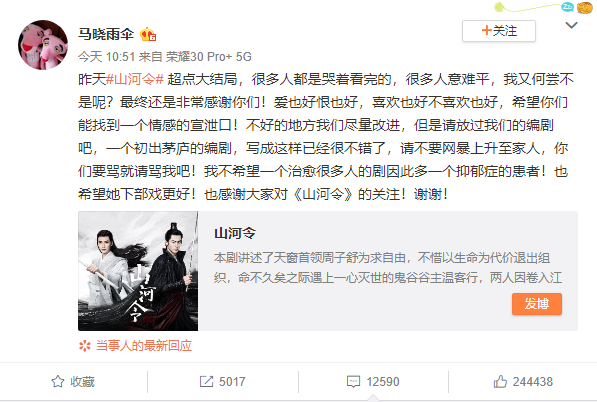Open the 今天 10:51 timestamp link
Image resolution: width=597 pixels, height=402 pixels.
[107, 57]
